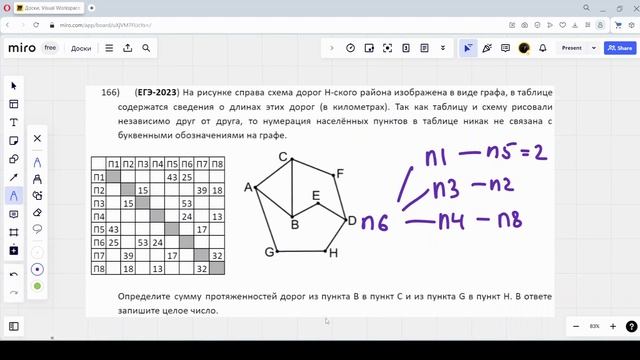Toggle focus/fullscreen capture mode
640x360 pixels.
click(387, 48)
